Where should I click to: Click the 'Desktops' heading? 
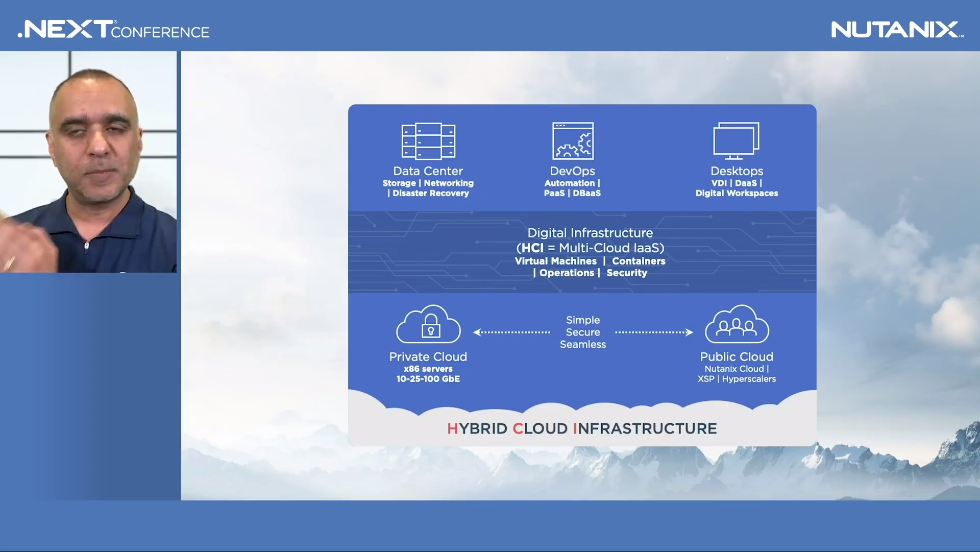[x=737, y=171]
